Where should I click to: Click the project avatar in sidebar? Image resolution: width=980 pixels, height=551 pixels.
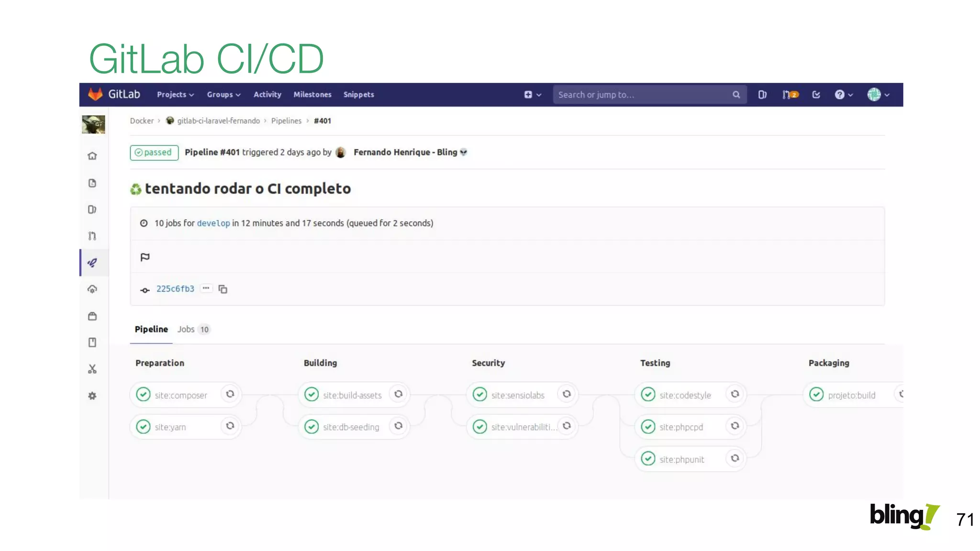point(93,124)
